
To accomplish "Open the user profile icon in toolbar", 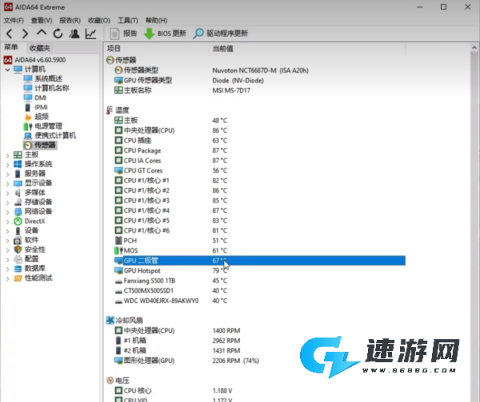I will 74,33.
